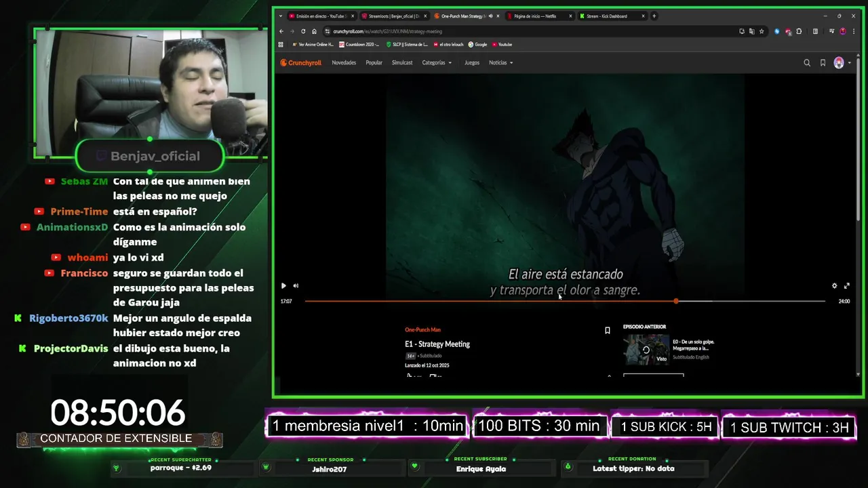Click the 24:00 duration text
Viewport: 868px width, 488px height.
844,302
